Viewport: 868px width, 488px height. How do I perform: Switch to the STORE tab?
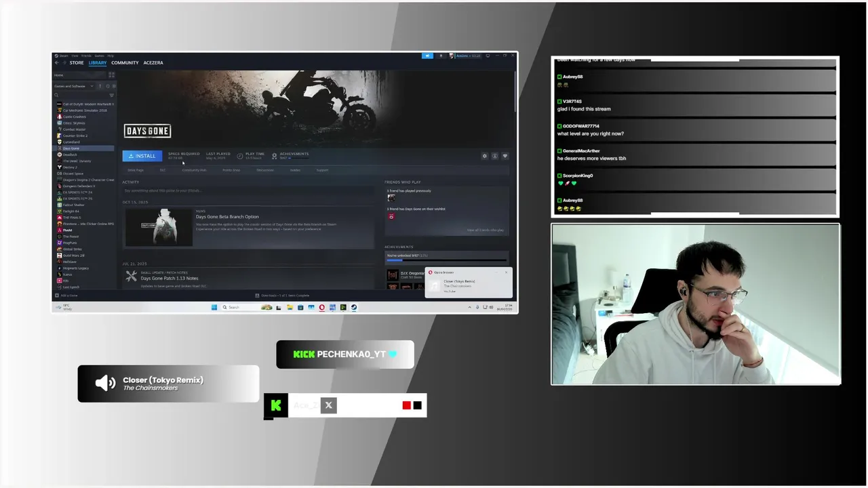pos(77,63)
